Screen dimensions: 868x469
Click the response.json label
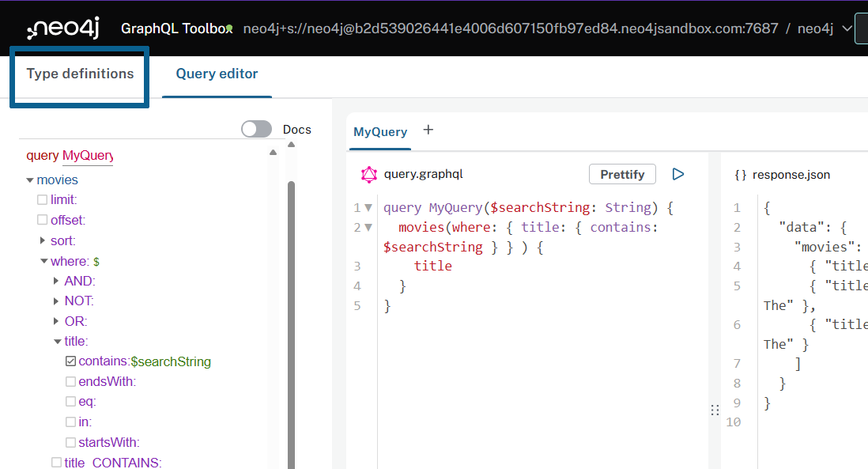click(x=791, y=175)
